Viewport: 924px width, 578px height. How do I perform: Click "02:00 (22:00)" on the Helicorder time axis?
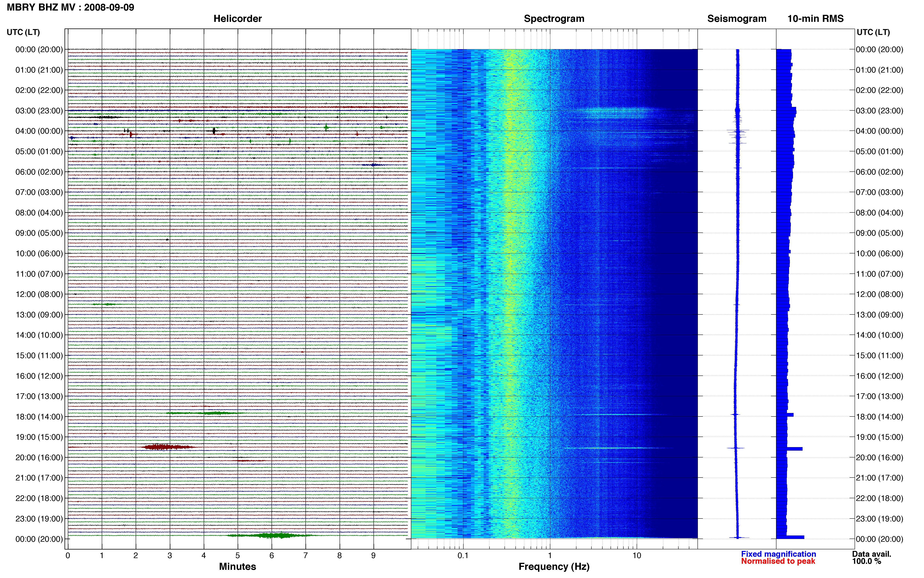point(39,90)
